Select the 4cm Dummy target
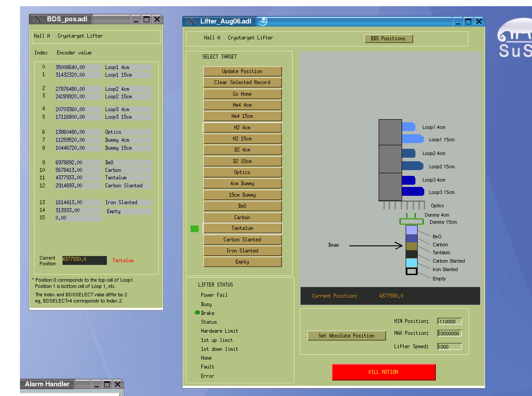 click(243, 183)
